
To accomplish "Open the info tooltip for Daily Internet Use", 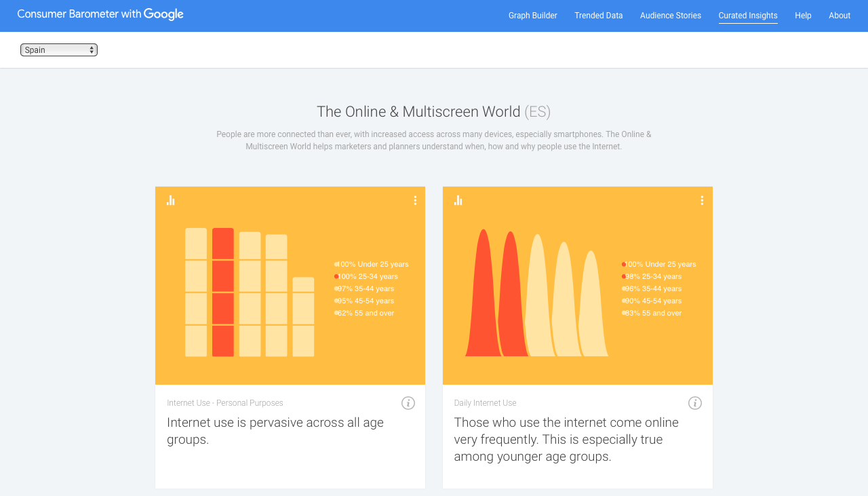I will point(694,403).
